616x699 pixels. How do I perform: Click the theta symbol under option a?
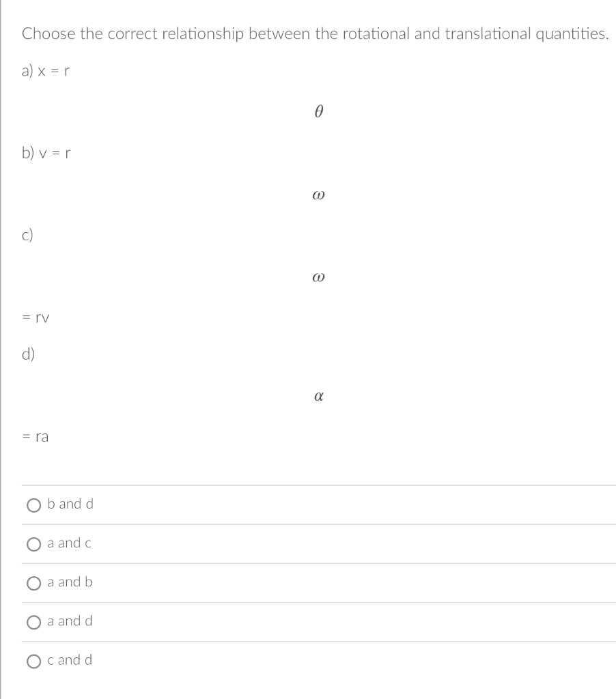[318, 113]
